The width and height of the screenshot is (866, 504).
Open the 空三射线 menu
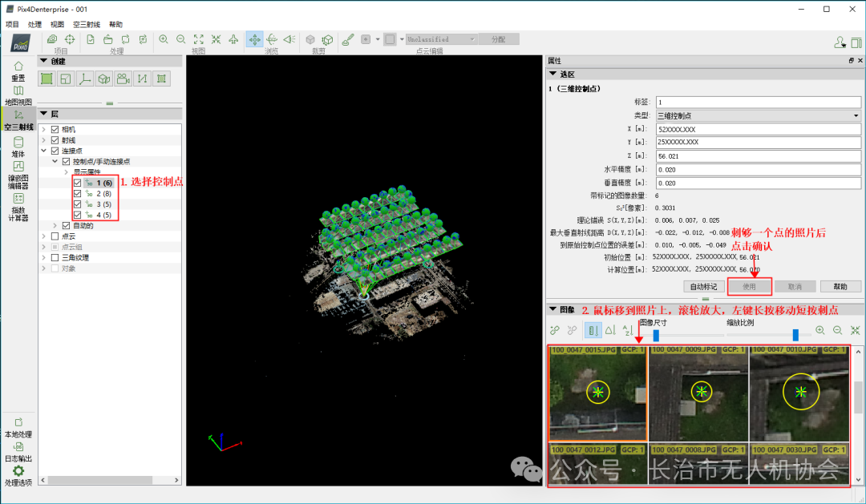(x=87, y=24)
